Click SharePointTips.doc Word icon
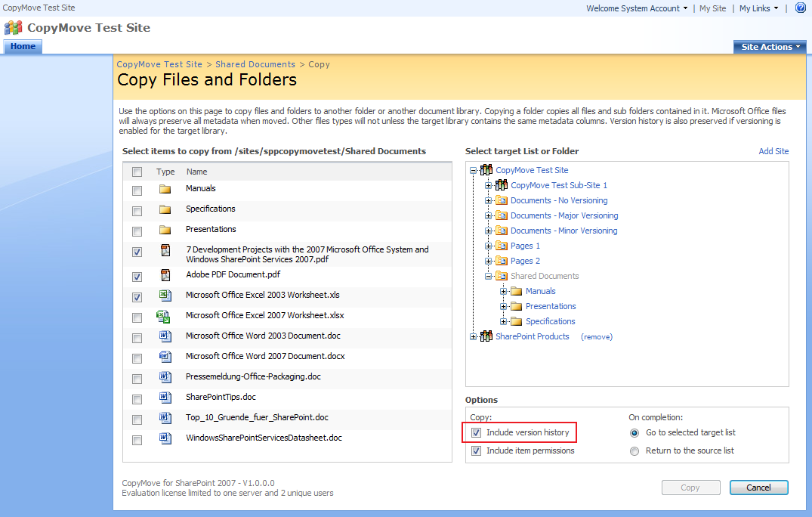The image size is (812, 517). pos(165,398)
